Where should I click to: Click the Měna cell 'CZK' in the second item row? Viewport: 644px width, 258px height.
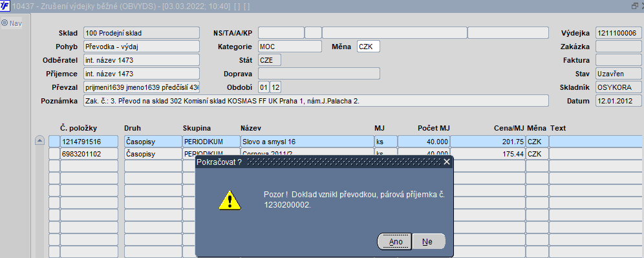pos(537,154)
